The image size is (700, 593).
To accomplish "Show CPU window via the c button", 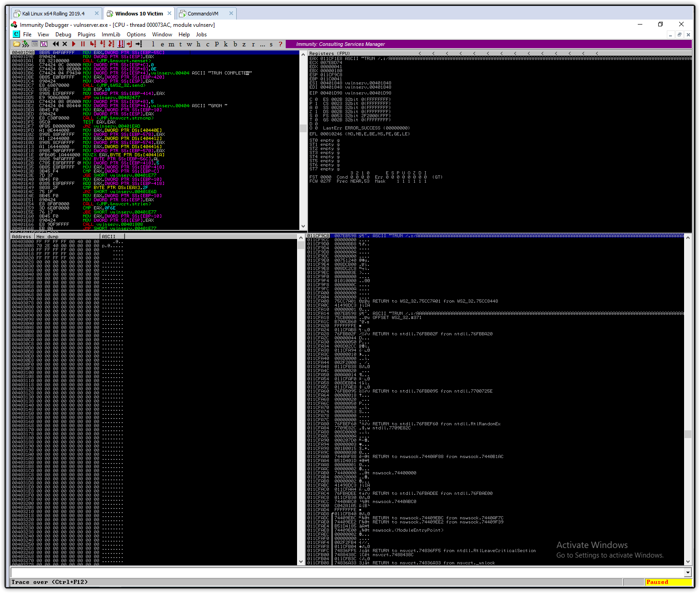I will click(x=208, y=44).
